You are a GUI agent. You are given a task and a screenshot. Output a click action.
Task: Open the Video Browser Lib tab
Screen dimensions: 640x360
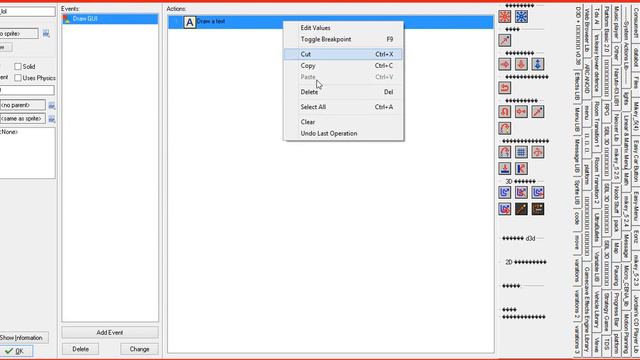pos(587,31)
